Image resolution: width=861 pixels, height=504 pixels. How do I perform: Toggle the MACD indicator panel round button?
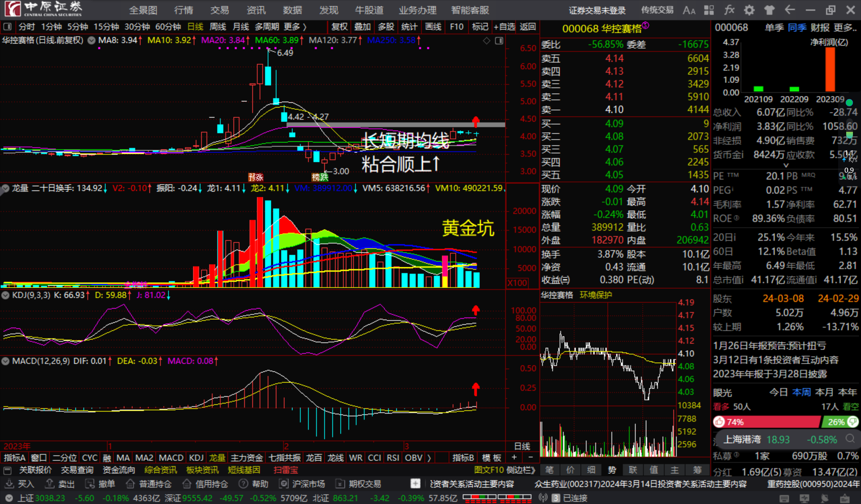point(5,361)
